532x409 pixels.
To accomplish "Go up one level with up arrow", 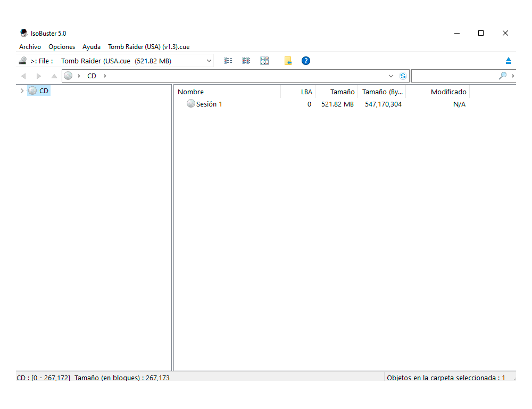I will click(54, 76).
